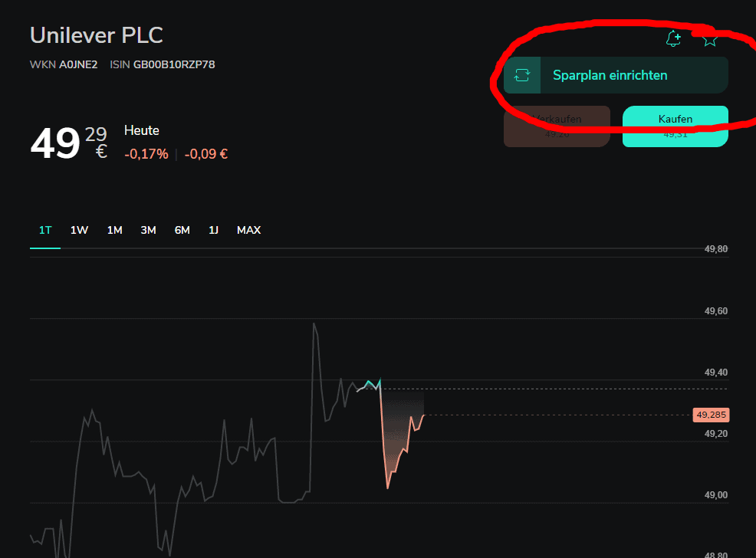Click the ISIN value GB00B10RZP78
The image size is (756, 558).
[x=174, y=64]
